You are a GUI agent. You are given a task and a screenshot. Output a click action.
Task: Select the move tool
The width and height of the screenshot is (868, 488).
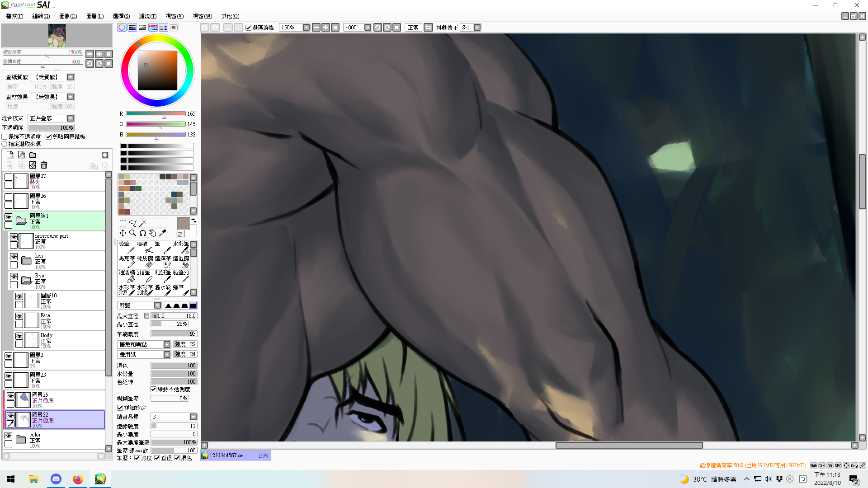[123, 233]
